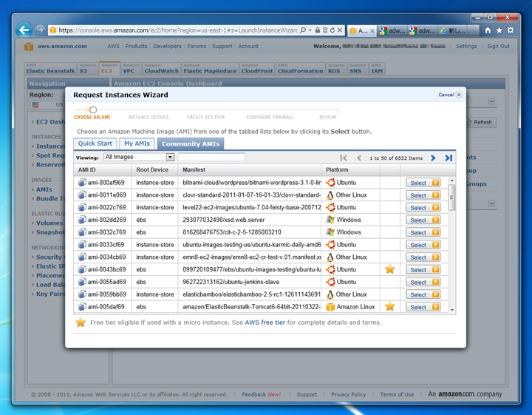The height and width of the screenshot is (415, 532).
Task: Click the Refresh button on the dashboard
Action: 482,122
